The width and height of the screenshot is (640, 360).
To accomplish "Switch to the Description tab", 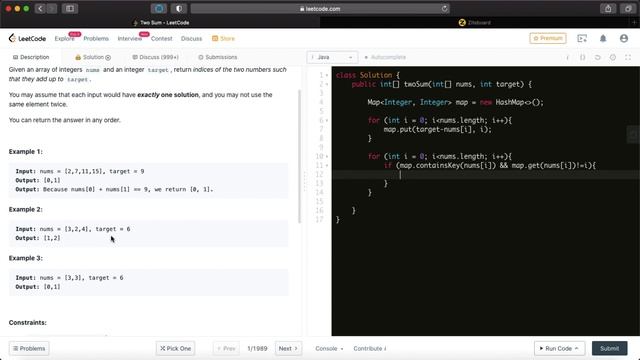I will coord(31,57).
